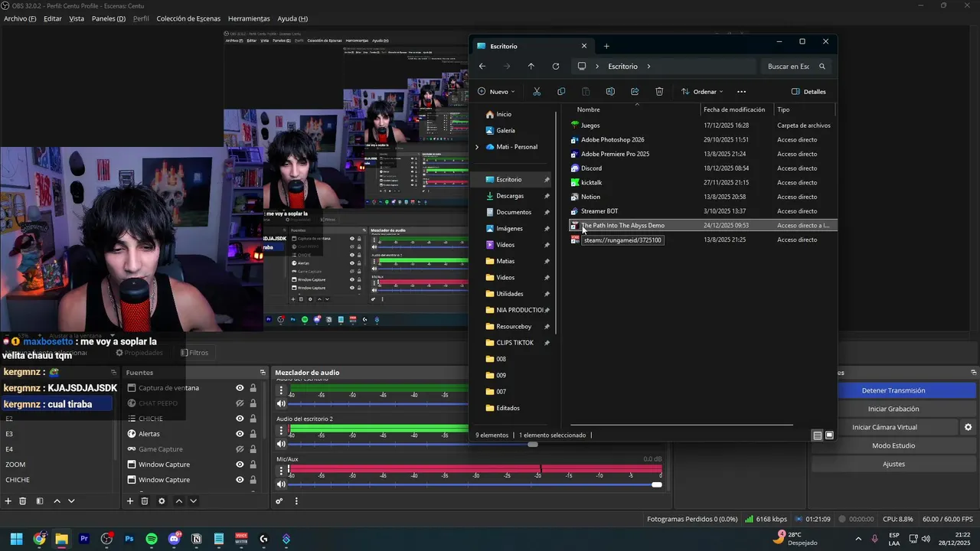Viewport: 980px width, 551px height.
Task: Open advanced audio properties gears icon
Action: [279, 501]
